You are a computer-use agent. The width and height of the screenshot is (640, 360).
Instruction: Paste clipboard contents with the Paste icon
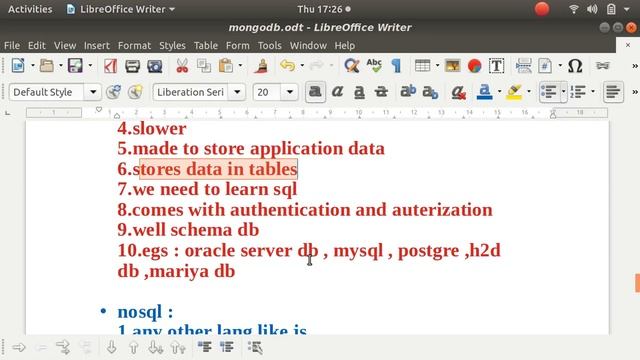[x=225, y=66]
